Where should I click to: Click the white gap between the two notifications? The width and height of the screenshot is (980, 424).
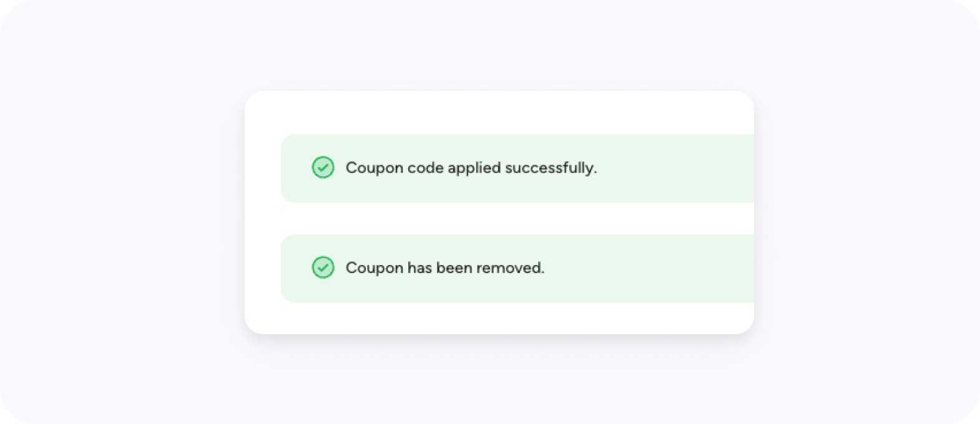pyautogui.click(x=499, y=218)
